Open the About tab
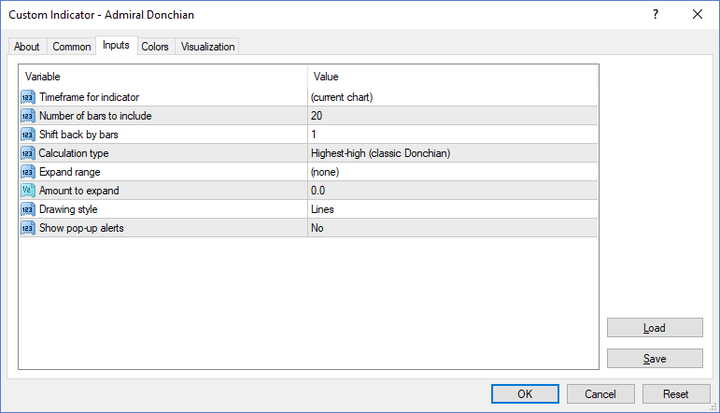720x413 pixels. click(27, 46)
